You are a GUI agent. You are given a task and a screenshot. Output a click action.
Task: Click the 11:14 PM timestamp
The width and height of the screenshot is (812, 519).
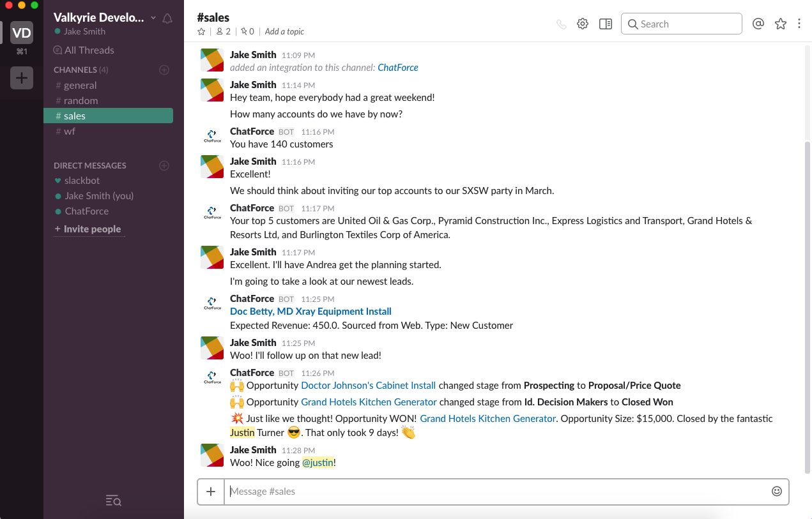298,86
